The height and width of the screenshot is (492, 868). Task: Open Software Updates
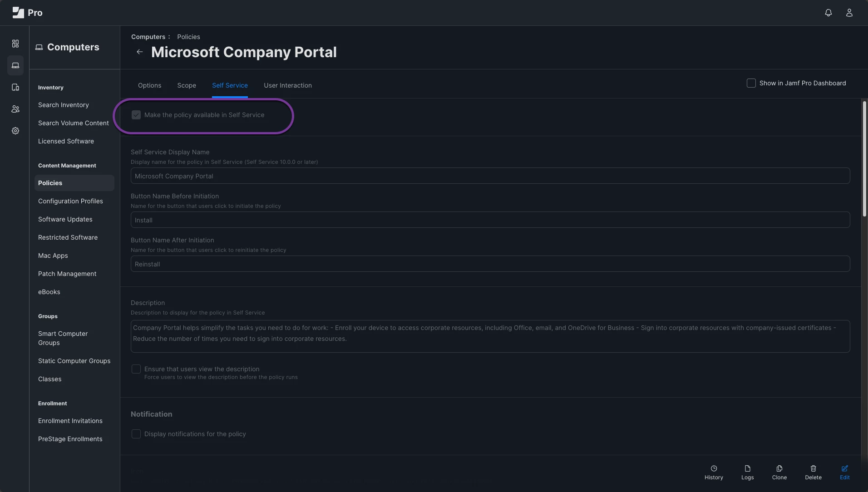click(65, 219)
